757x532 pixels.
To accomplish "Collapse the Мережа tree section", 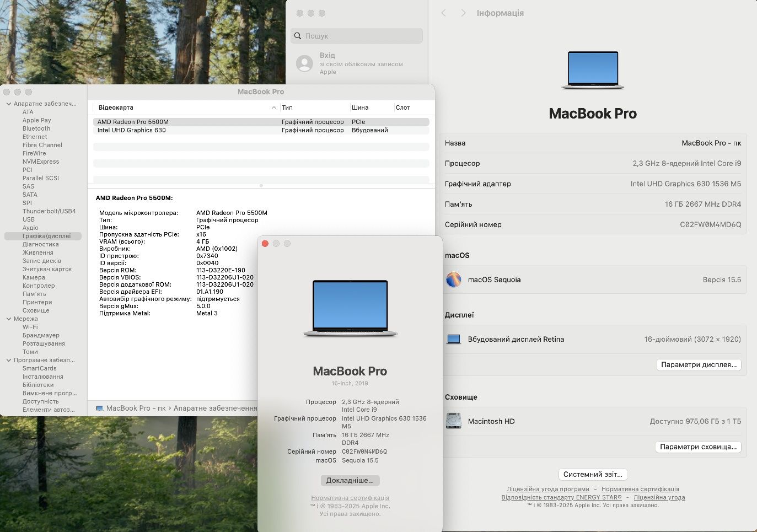I will click(8, 319).
